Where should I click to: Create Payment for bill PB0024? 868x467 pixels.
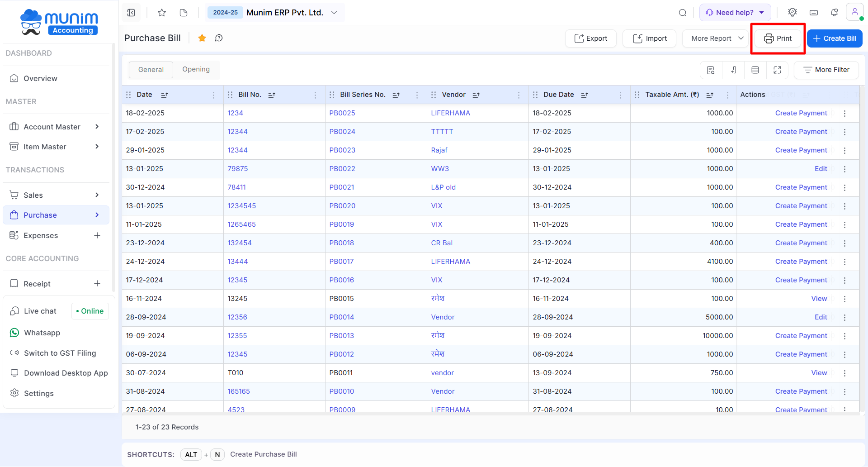(801, 132)
